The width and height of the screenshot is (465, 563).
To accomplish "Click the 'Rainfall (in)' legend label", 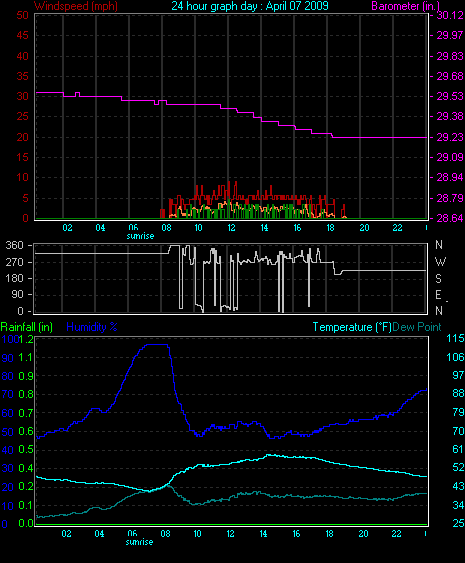I will (x=27, y=327).
